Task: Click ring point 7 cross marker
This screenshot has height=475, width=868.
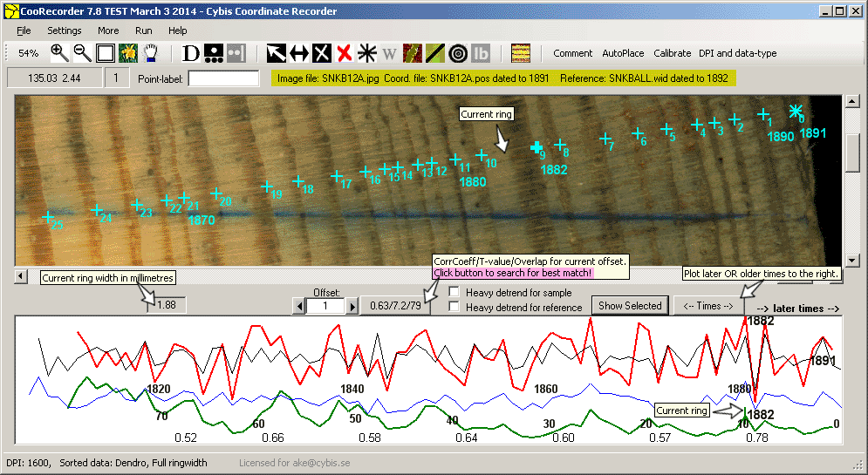Action: point(605,139)
